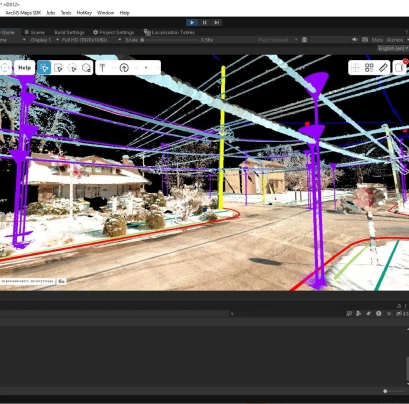
Task: Click the in-game Help button
Action: click(25, 68)
